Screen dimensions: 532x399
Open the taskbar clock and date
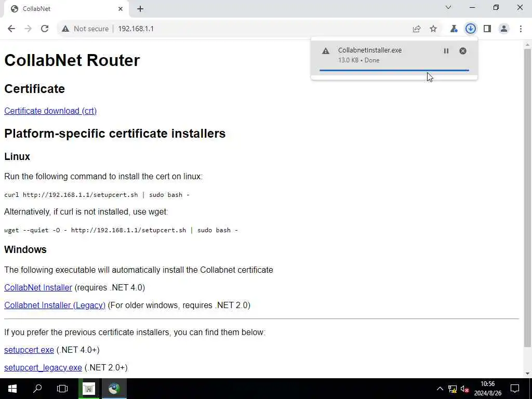(487, 389)
